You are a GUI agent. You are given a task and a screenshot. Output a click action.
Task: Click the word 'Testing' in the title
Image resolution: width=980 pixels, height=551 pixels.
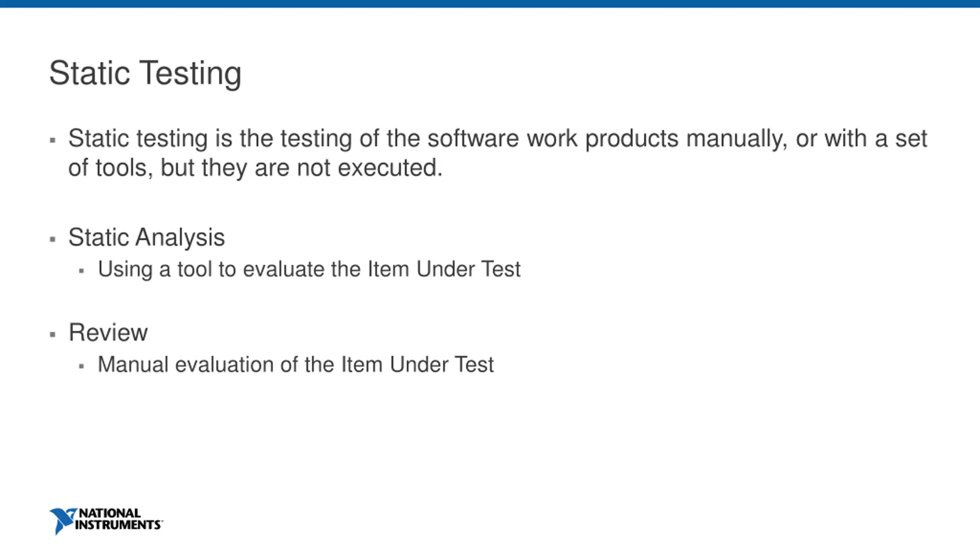pos(190,73)
